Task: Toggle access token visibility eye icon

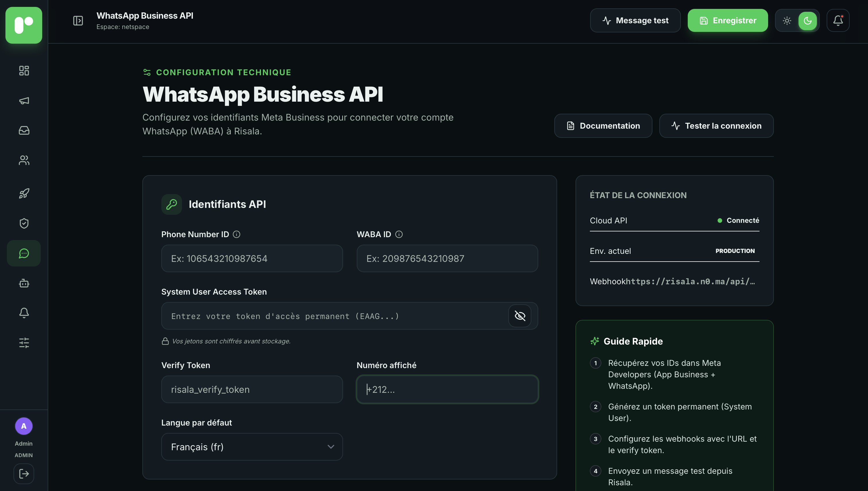Action: click(520, 316)
